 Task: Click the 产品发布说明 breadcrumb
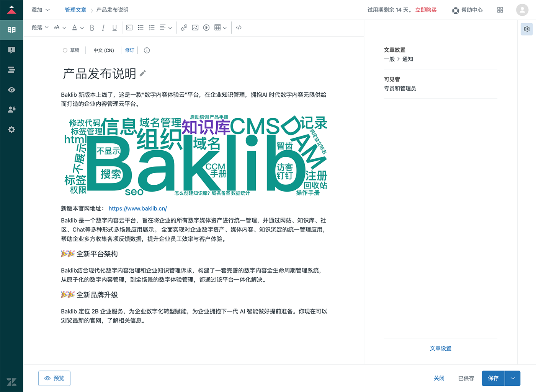click(113, 10)
